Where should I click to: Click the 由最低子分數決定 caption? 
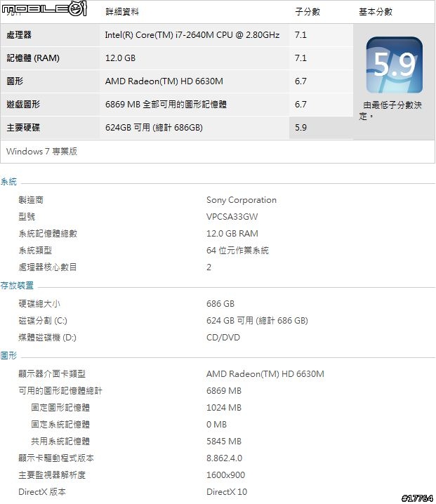coord(390,110)
